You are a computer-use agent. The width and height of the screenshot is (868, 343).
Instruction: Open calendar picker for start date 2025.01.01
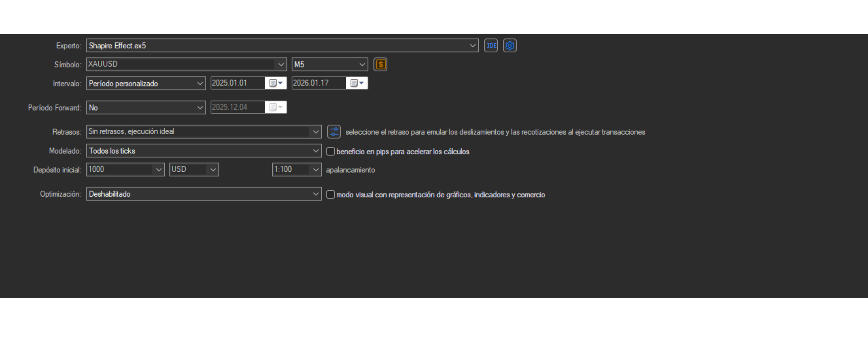tap(276, 84)
